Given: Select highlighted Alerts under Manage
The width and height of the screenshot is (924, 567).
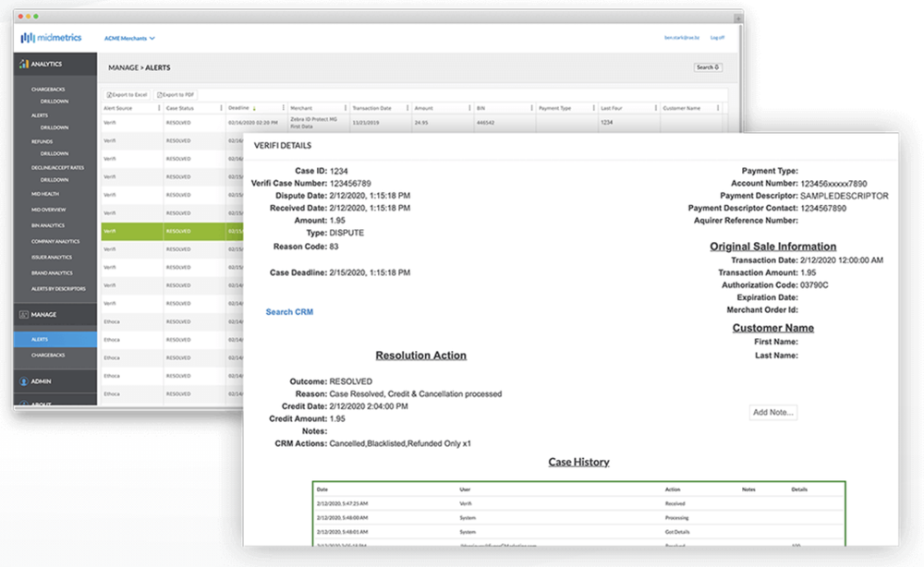Looking at the screenshot, I should 55,339.
